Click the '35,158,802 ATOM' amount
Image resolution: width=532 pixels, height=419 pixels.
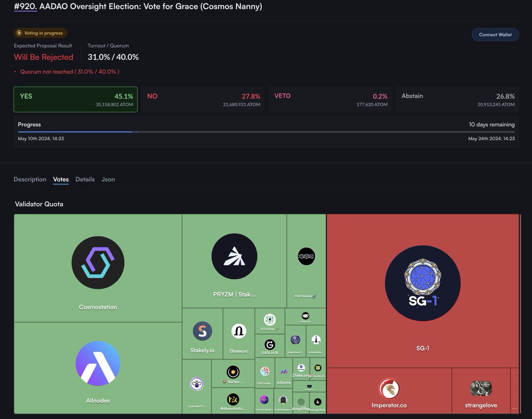coord(114,105)
